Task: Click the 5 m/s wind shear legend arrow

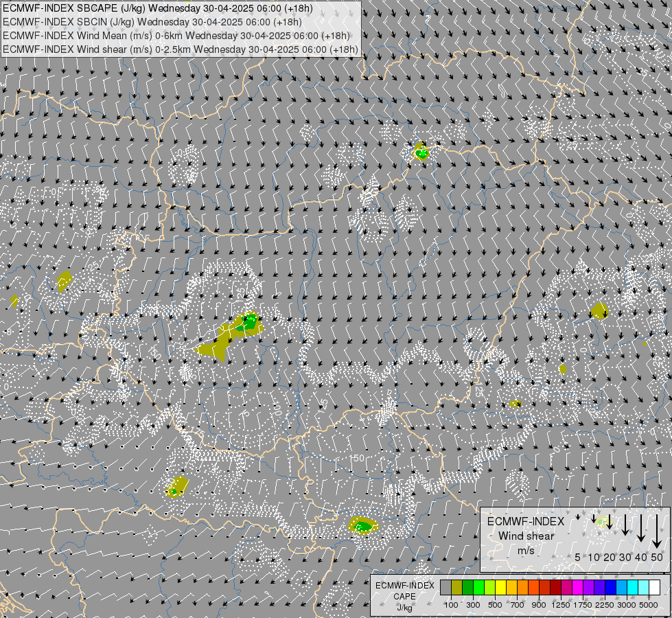Action: (x=578, y=517)
